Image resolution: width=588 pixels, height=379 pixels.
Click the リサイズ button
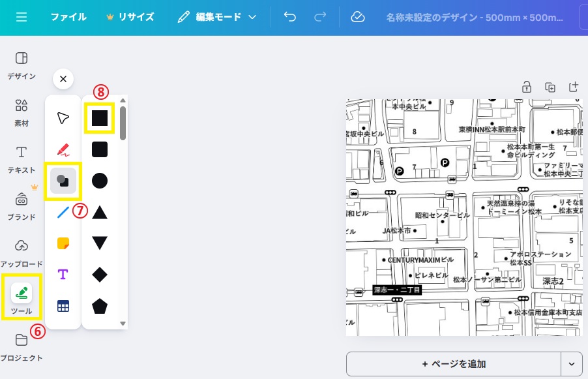130,17
